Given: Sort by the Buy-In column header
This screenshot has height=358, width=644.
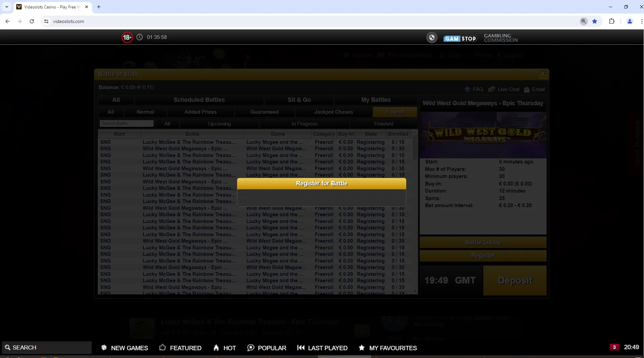Looking at the screenshot, I should pos(346,134).
